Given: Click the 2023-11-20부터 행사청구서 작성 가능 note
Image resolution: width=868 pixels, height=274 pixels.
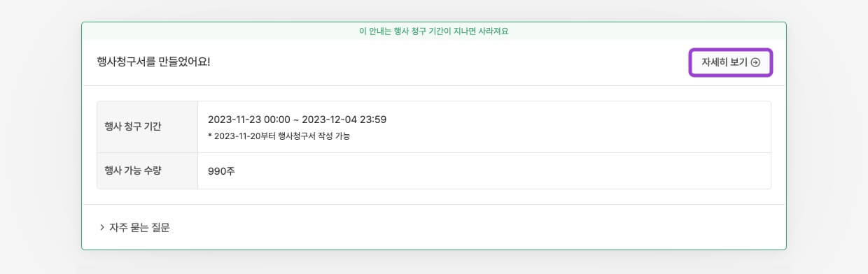Looking at the screenshot, I should [283, 136].
